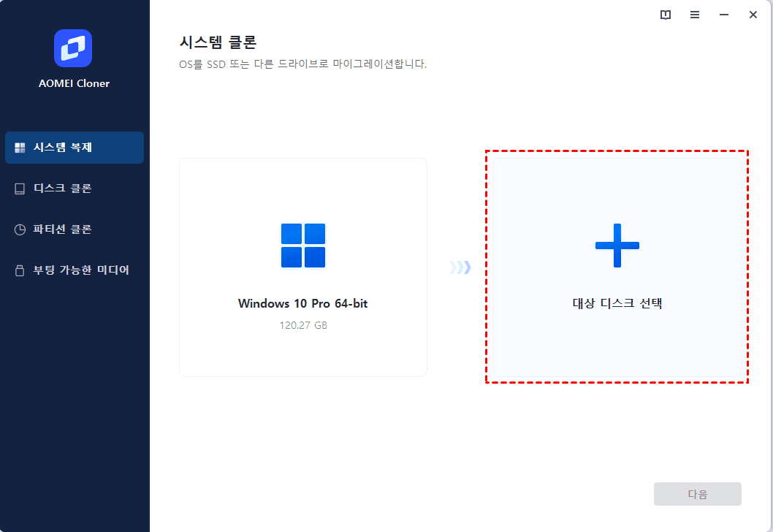Minimize the AOMEI Cloner window
The image size is (773, 532).
click(724, 15)
